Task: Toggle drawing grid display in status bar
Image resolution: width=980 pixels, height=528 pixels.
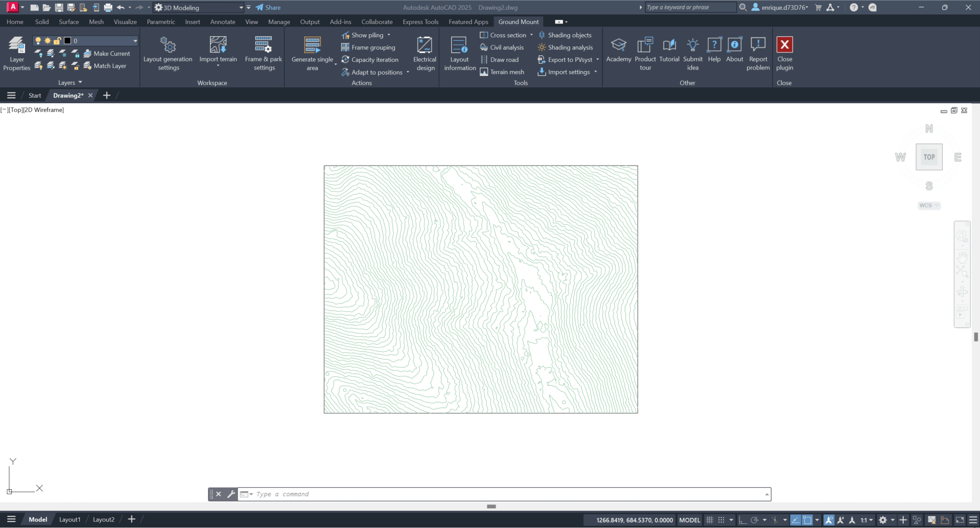Action: (x=709, y=520)
